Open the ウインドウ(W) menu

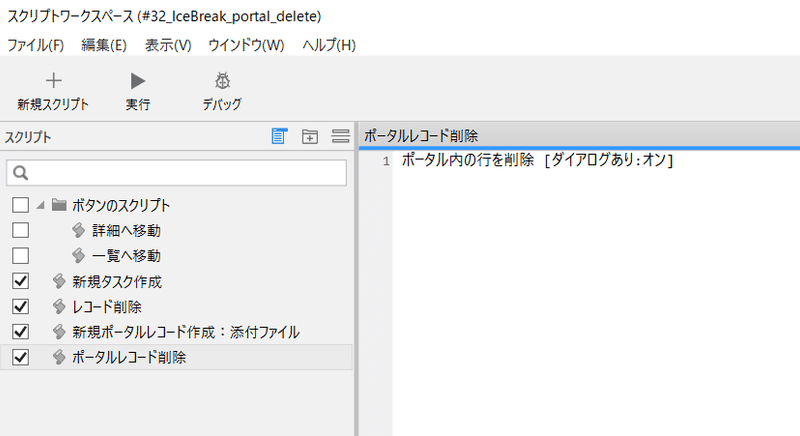(x=246, y=45)
